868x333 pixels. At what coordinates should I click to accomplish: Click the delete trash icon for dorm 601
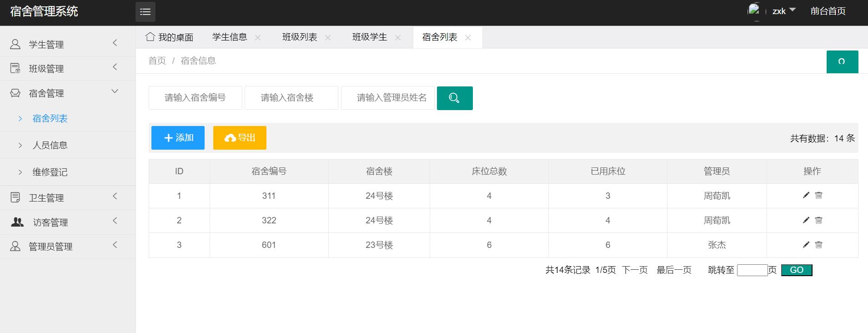(x=818, y=245)
